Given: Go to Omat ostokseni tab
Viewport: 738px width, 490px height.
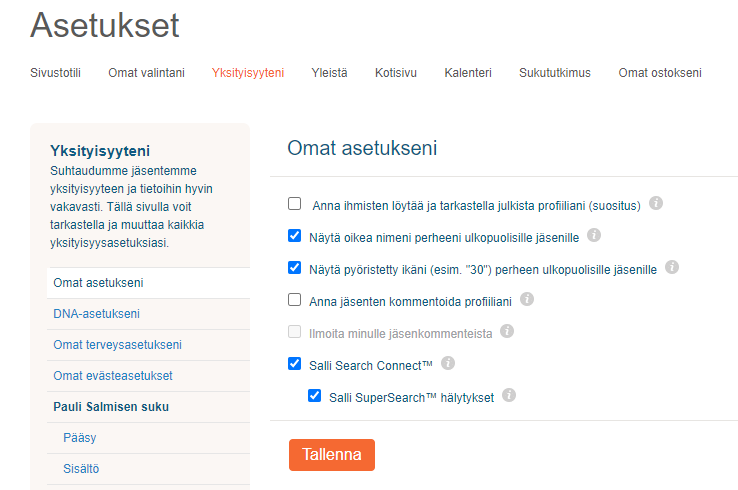Looking at the screenshot, I should pyautogui.click(x=660, y=73).
